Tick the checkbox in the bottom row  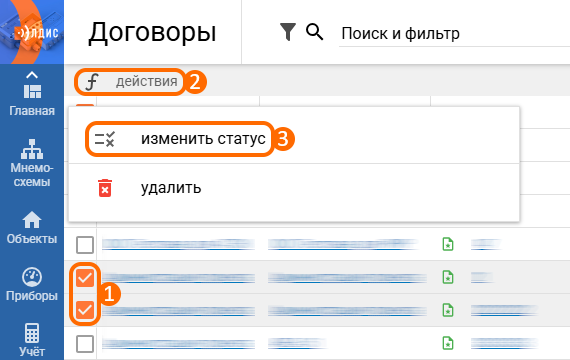(85, 344)
